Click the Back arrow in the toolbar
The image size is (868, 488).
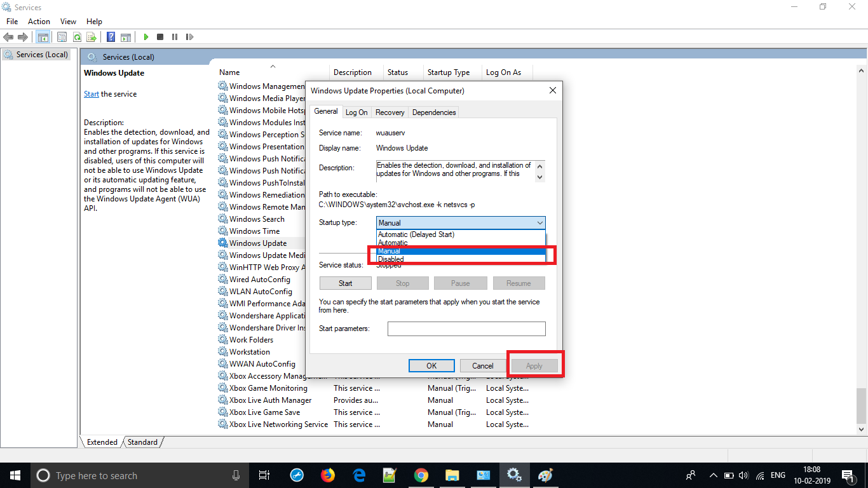[x=9, y=37]
